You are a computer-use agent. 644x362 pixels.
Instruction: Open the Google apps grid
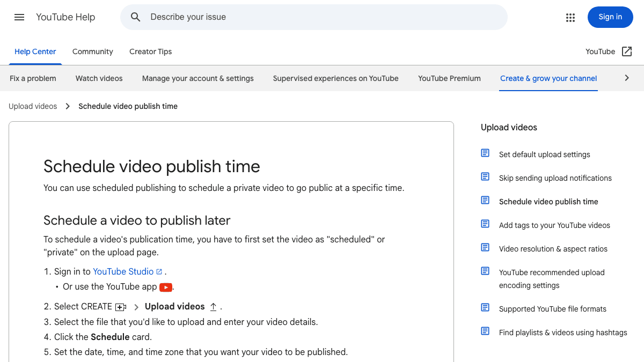point(570,17)
